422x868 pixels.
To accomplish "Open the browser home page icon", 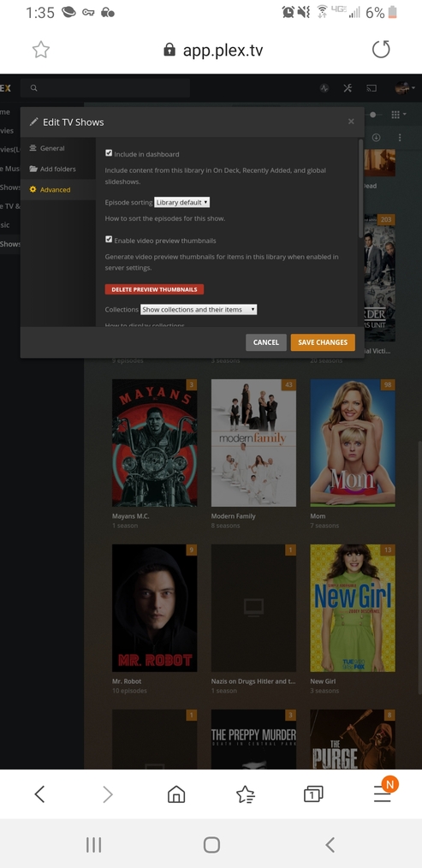I will 176,794.
